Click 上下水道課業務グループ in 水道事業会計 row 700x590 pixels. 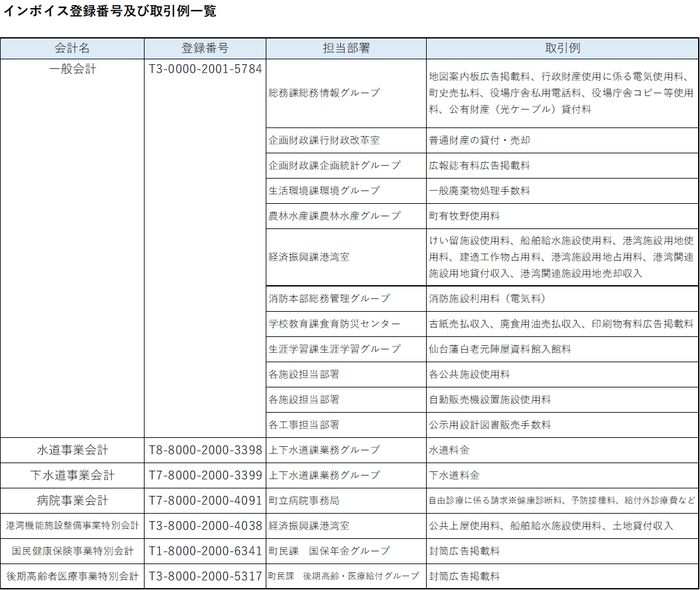(346, 451)
